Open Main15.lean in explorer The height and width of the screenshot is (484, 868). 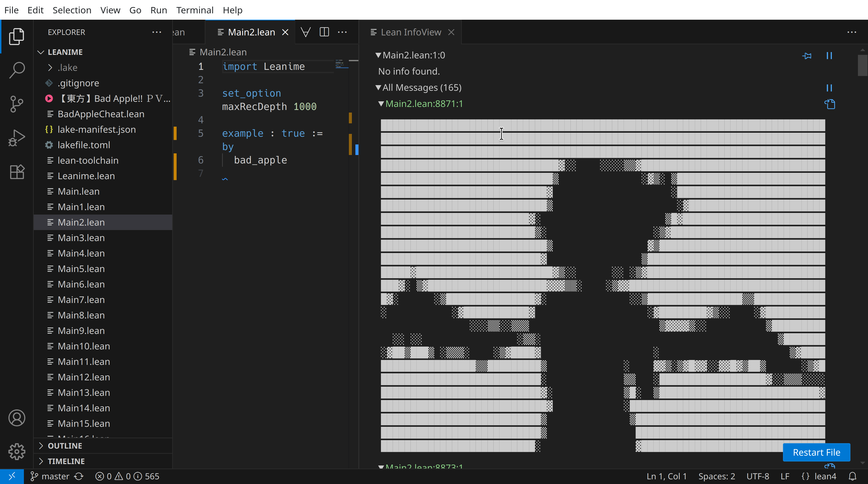click(x=103, y=423)
